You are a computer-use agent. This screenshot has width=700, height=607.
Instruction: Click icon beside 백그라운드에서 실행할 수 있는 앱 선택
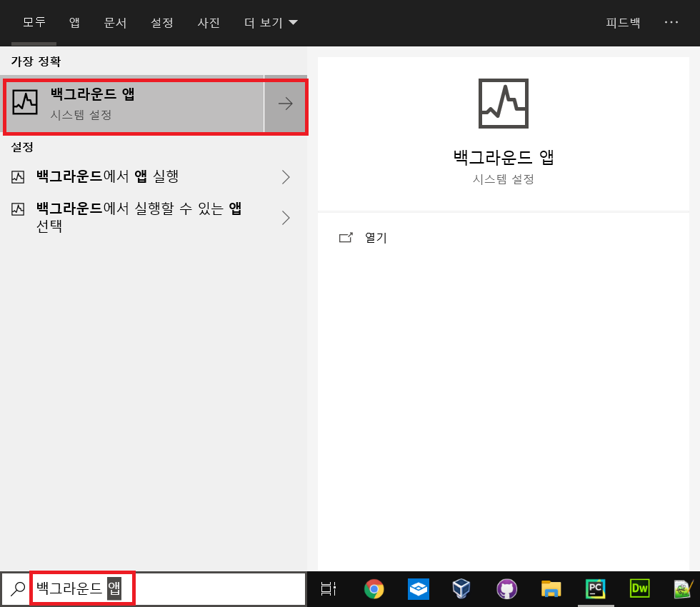click(x=18, y=209)
